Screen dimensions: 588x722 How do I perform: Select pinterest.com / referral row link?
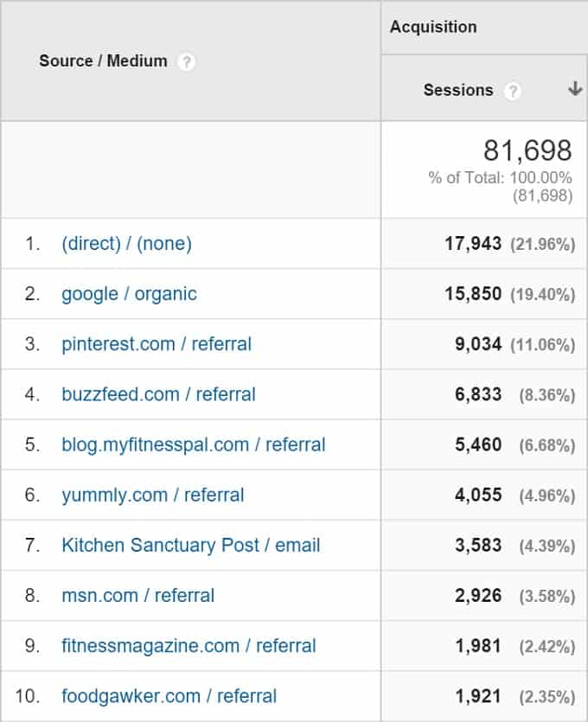(x=157, y=344)
